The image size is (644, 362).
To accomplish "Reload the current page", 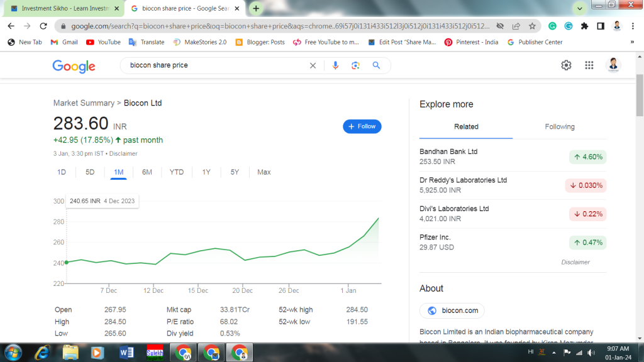I will [x=43, y=26].
